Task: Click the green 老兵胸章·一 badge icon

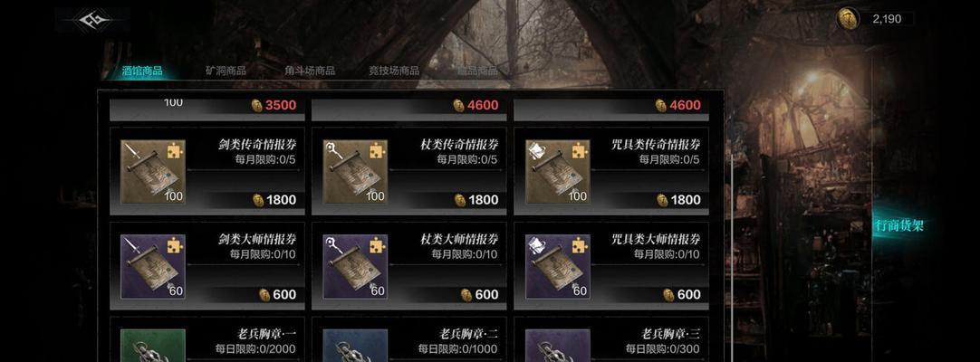Action: [x=153, y=345]
